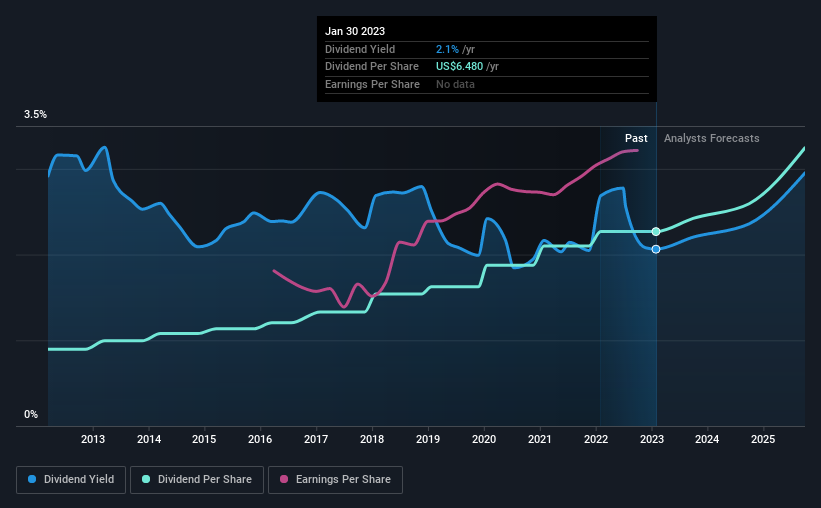Click the 2020 x-axis year label

pos(484,439)
